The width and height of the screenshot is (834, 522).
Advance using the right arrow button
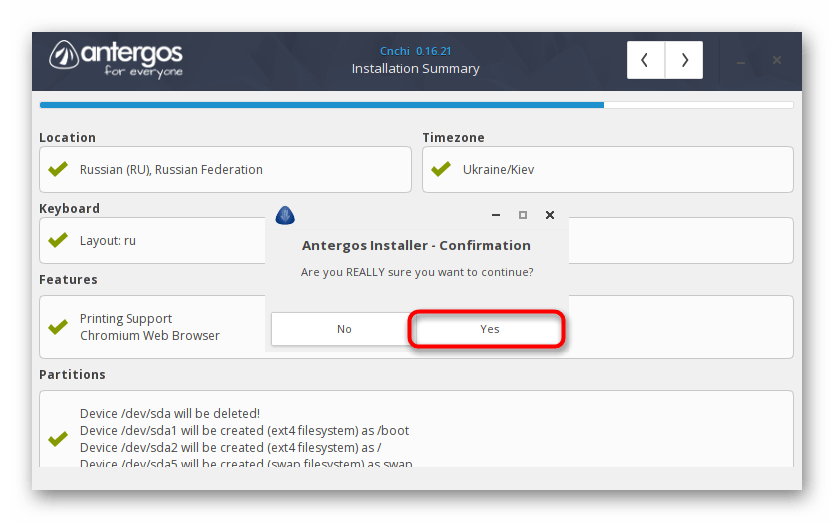[684, 60]
